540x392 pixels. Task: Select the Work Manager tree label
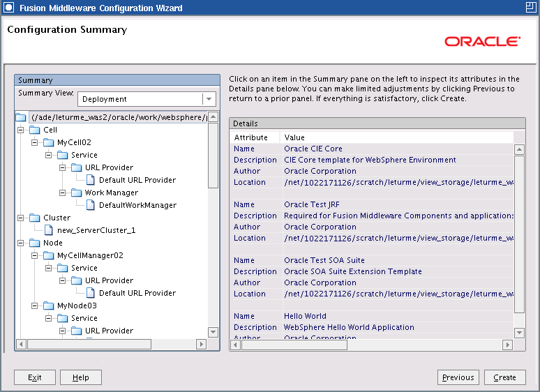112,193
